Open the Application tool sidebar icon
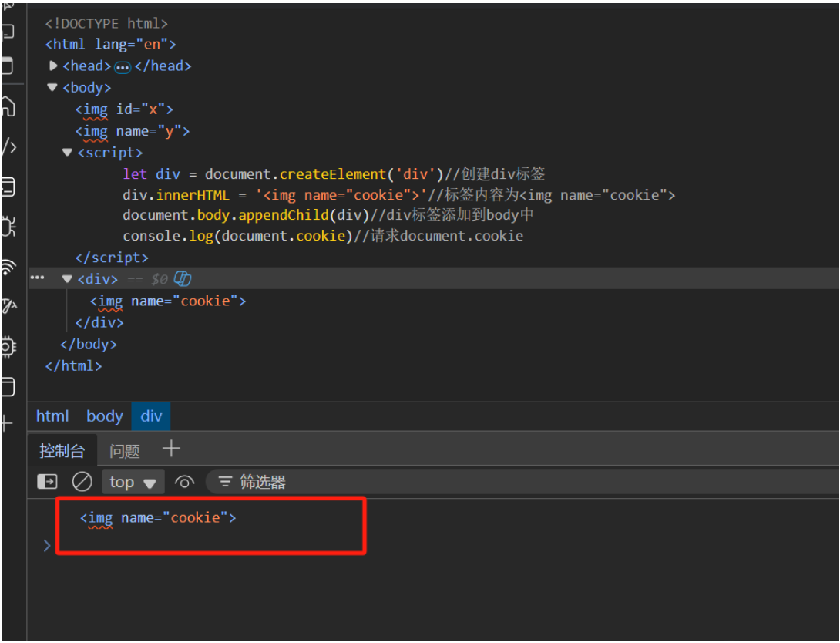This screenshot has height=643, width=840. click(x=8, y=386)
